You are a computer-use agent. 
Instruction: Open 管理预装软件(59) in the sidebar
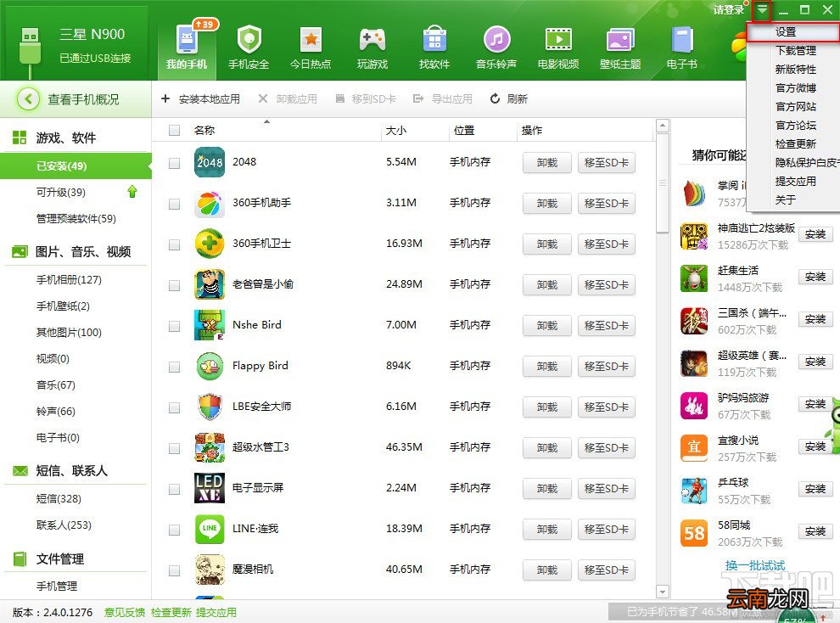[x=76, y=218]
